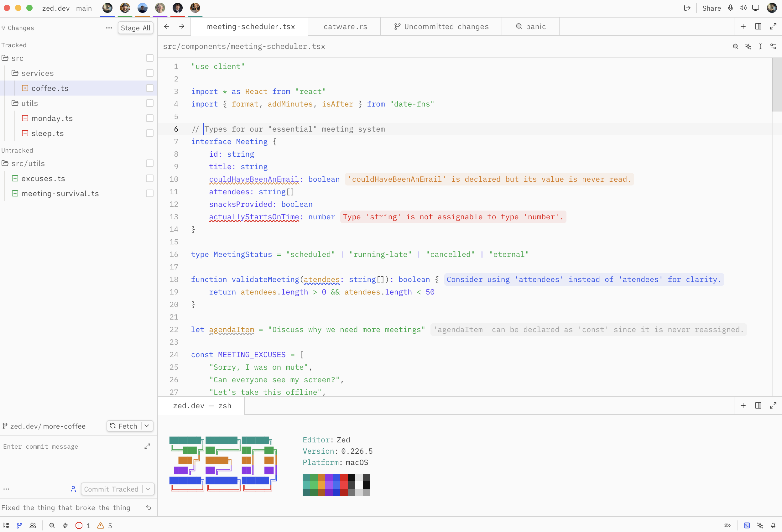Open the changes panel ellipsis menu
Screen dimensions: 782x532
click(x=109, y=28)
